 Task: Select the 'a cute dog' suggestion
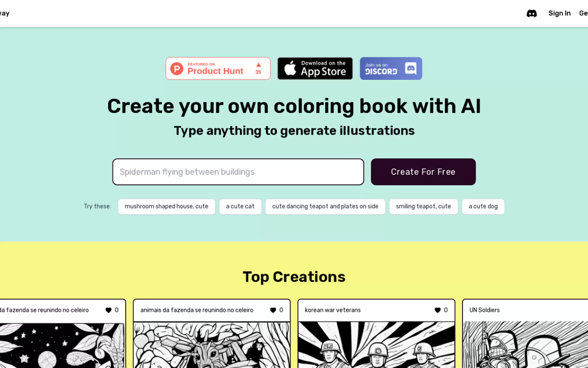tap(483, 206)
